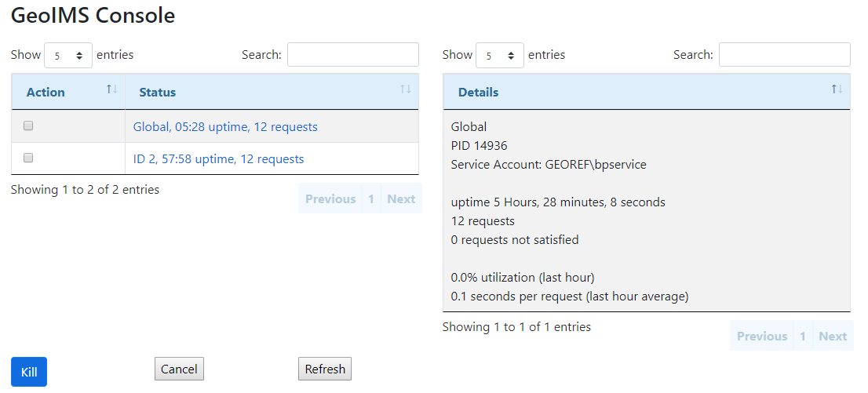Click Previous under the Details table
This screenshot has width=868, height=393.
tap(762, 337)
